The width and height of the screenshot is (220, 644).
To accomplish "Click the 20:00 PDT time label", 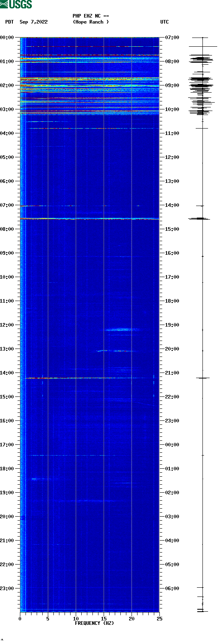I will coord(7,517).
